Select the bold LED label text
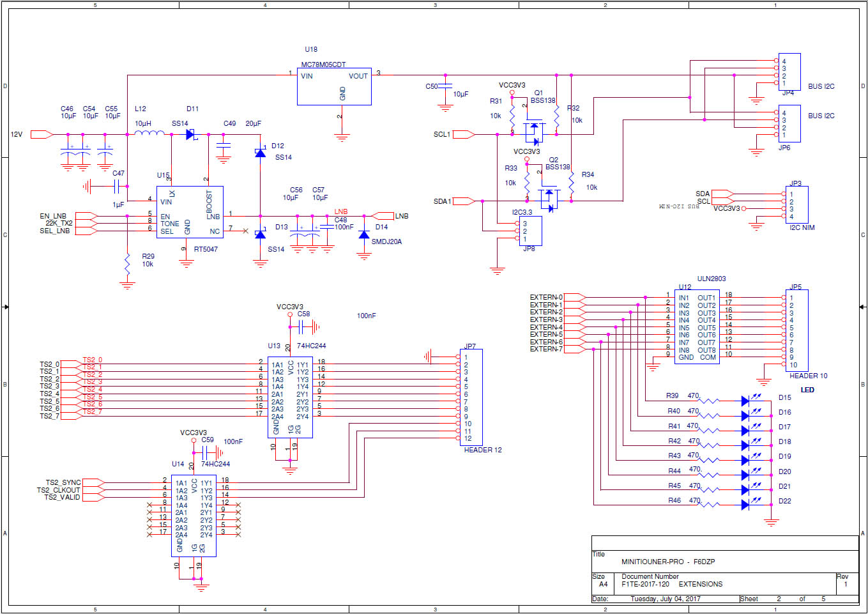Screen dimensions: 868x614 (x=807, y=390)
